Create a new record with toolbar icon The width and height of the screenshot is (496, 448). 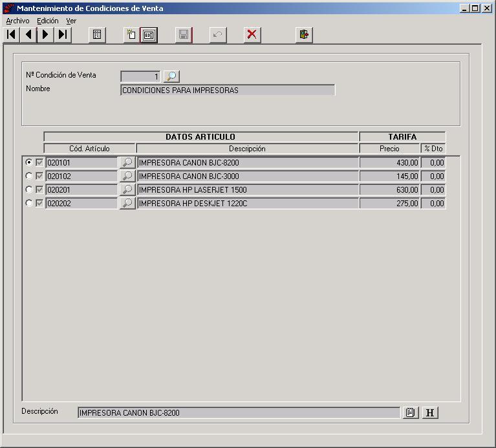tap(131, 34)
